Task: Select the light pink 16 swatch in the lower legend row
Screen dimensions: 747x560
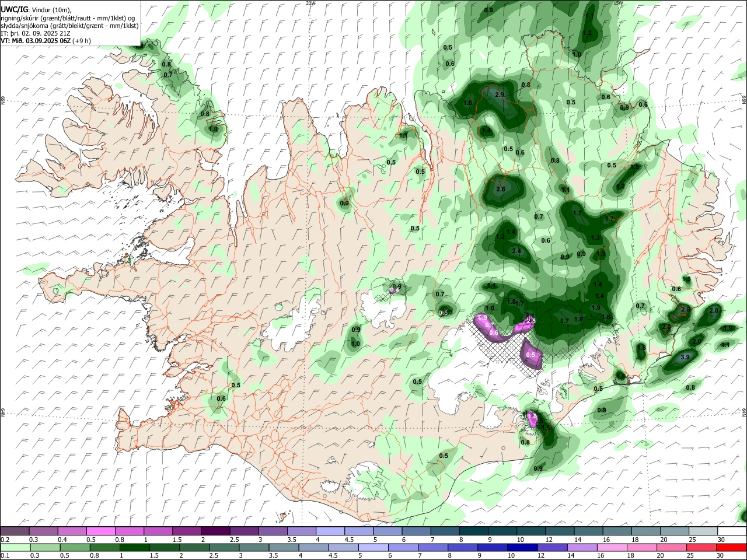Action: point(612,547)
